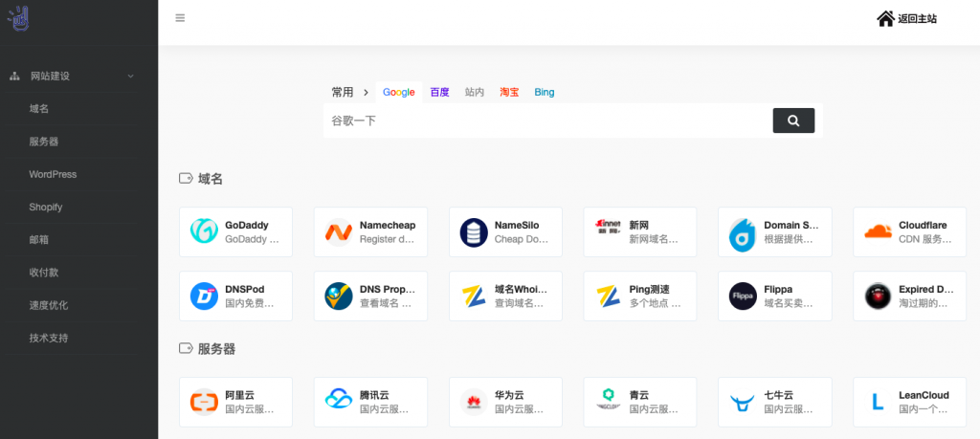Click the tag icon beside 服务器 heading
The height and width of the screenshot is (439, 980).
[x=186, y=348]
